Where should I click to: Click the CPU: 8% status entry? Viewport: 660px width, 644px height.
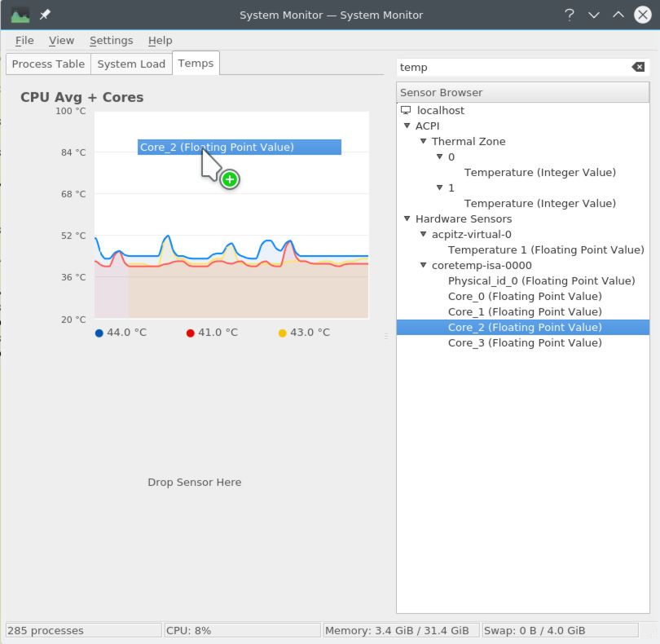[243, 630]
